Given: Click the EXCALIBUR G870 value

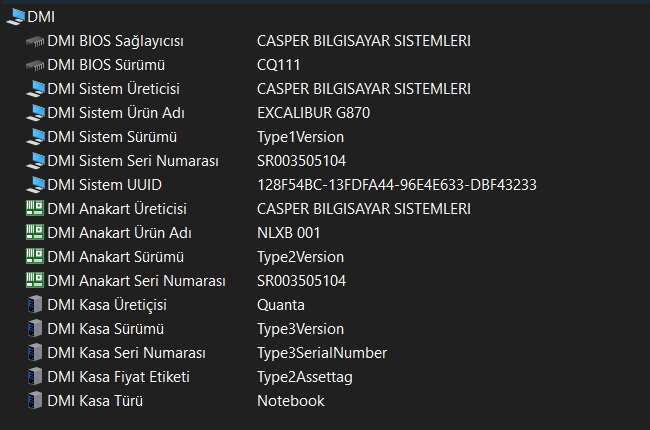Looking at the screenshot, I should click(x=313, y=113).
